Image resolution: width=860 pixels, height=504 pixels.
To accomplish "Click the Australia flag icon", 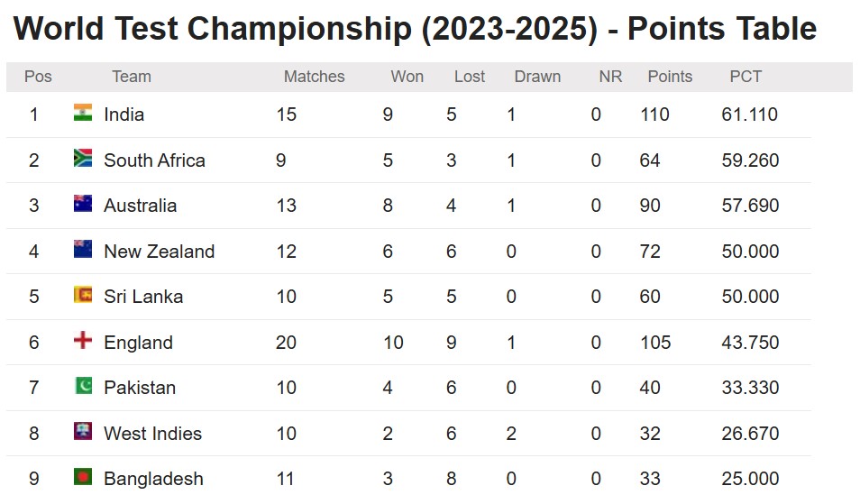I will point(83,205).
